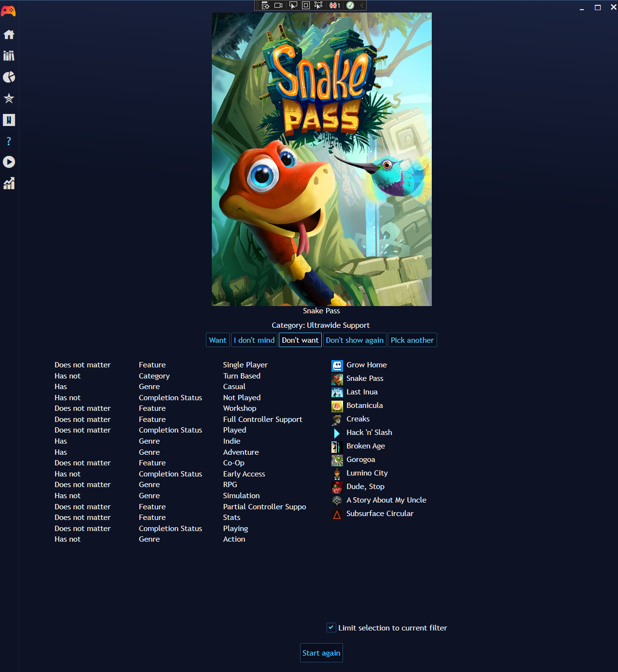Click the A Story About My Uncle icon
The width and height of the screenshot is (618, 672).
coord(337,501)
